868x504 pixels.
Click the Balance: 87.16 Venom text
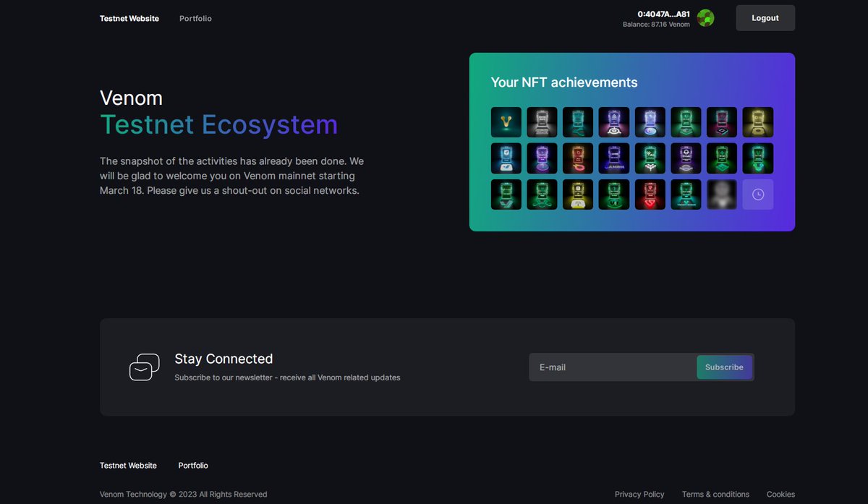tap(656, 25)
